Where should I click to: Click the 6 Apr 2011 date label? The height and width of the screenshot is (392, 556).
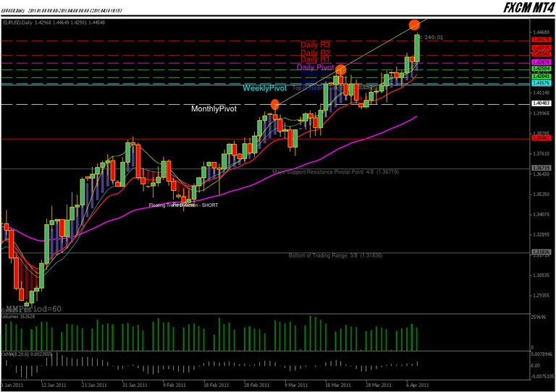tap(418, 385)
